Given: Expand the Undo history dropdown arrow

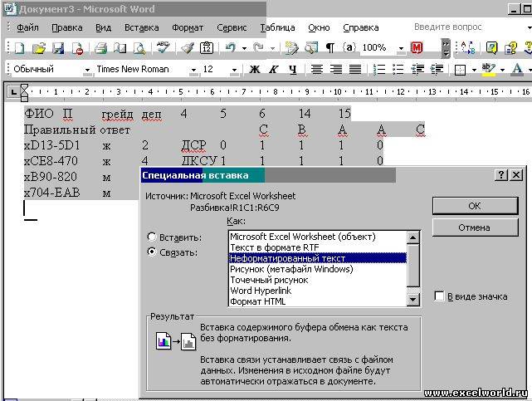Looking at the screenshot, I should point(244,48).
